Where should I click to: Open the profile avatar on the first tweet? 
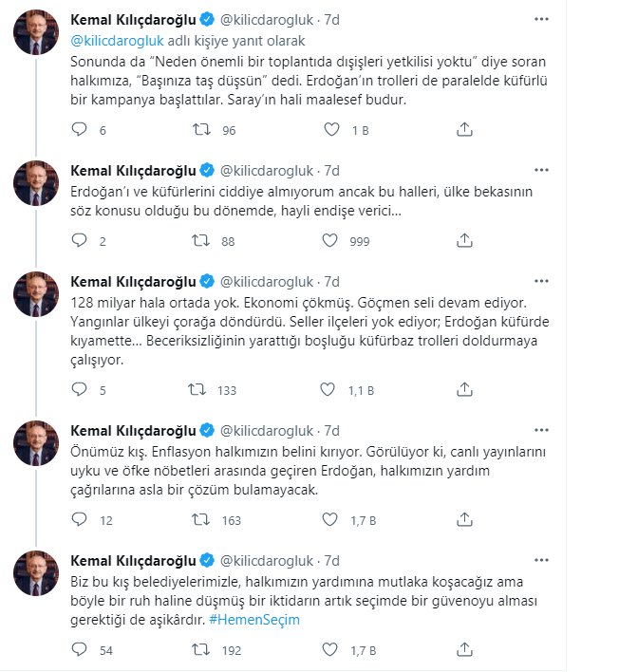click(36, 32)
